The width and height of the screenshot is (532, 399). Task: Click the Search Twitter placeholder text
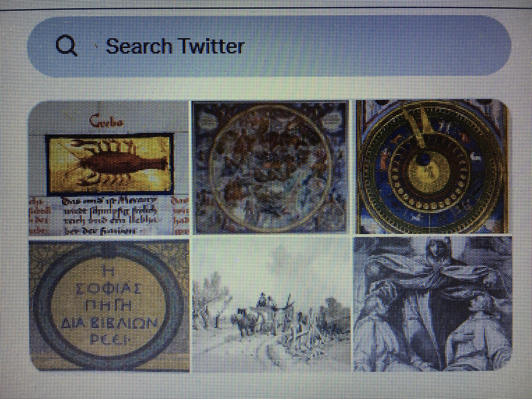point(175,46)
